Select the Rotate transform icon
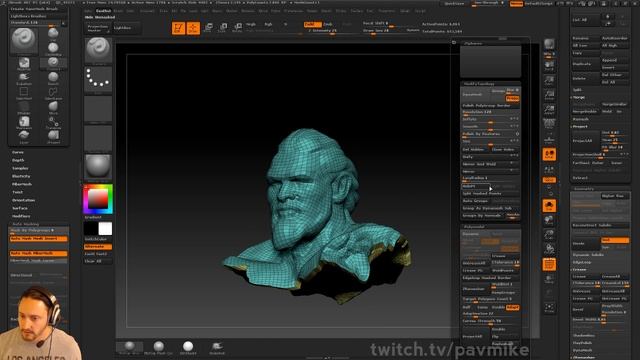Viewport: 640px width, 360px height. point(238,28)
